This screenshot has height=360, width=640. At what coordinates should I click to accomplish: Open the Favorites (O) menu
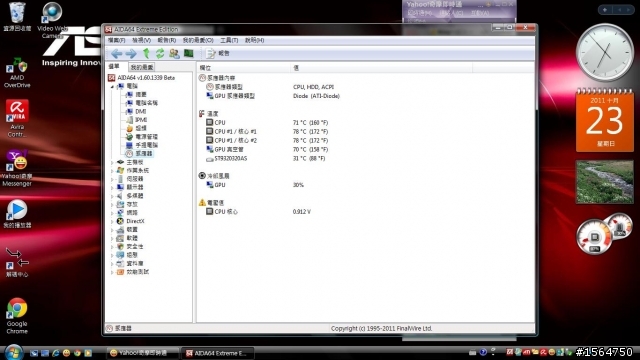click(x=198, y=40)
